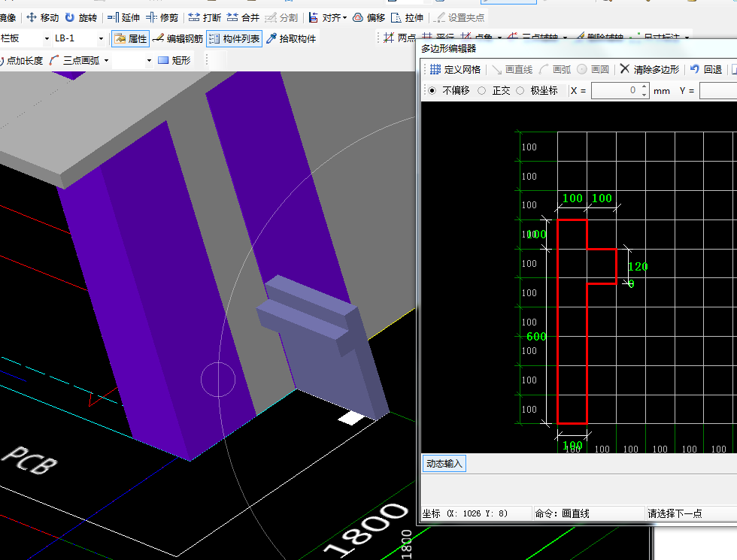Select the 偏移 (offset) tool

click(x=369, y=18)
